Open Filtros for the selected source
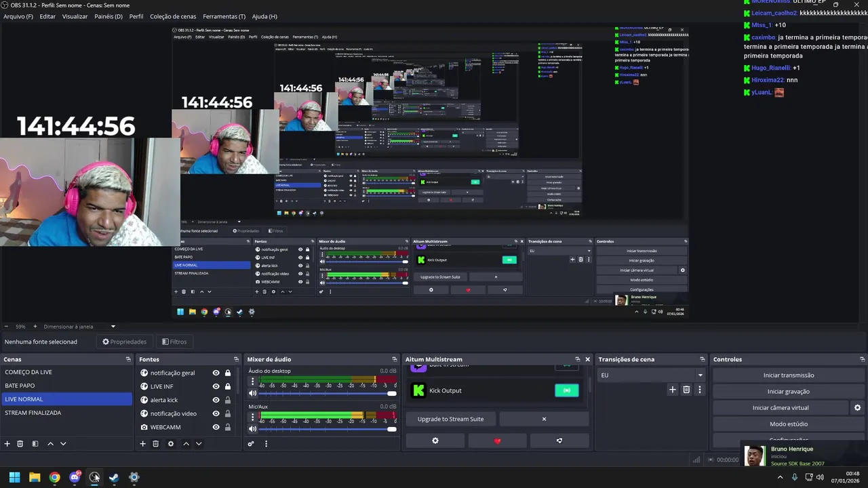This screenshot has height=488, width=868. [174, 342]
